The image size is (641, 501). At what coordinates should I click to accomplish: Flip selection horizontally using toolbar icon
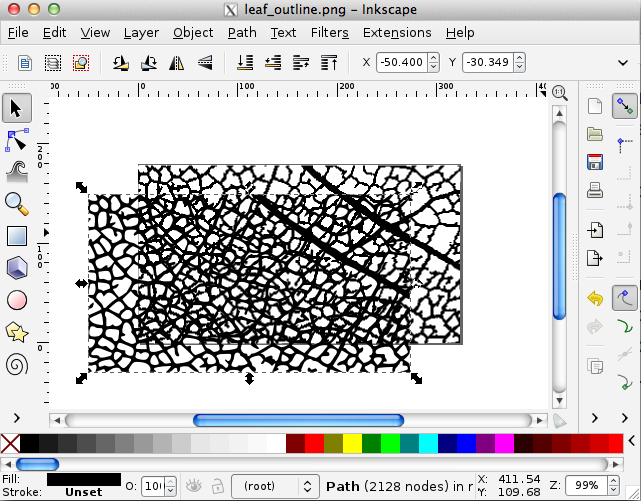click(177, 63)
